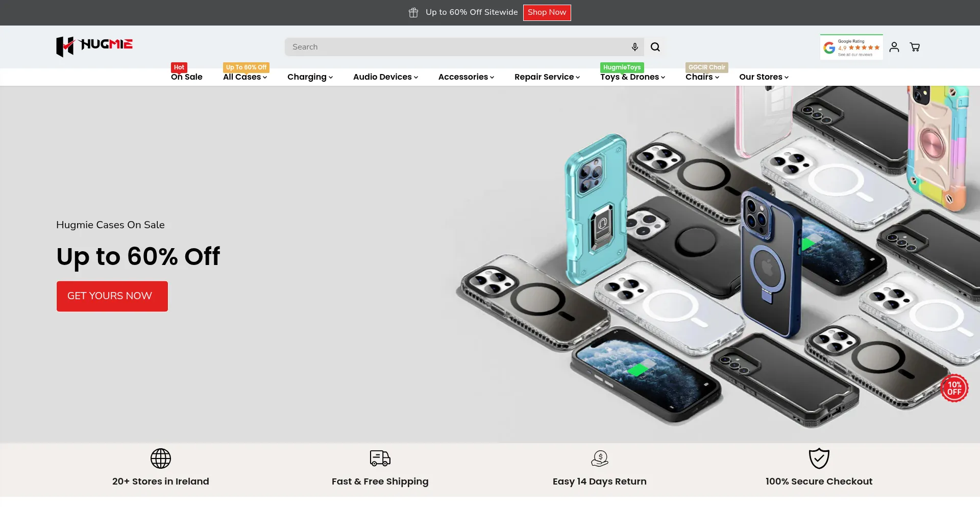Expand the Charging menu

310,77
